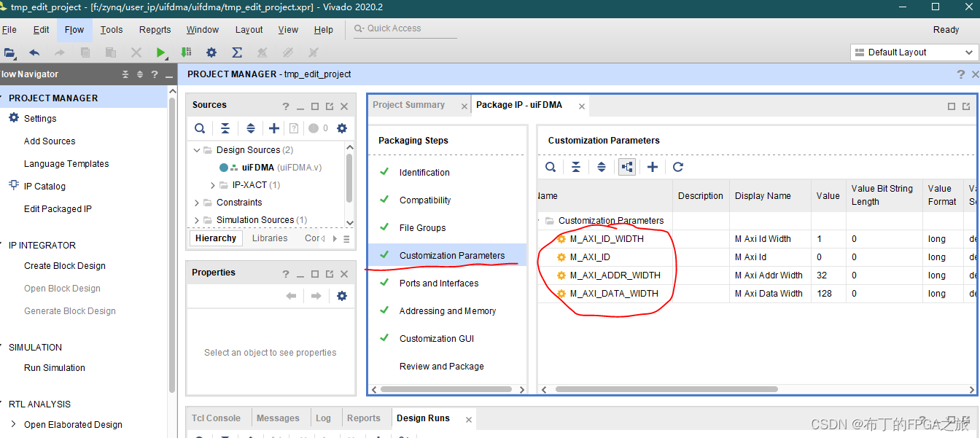Collapse the PROJECT MANAGER section
980x438 pixels.
[x=1, y=98]
